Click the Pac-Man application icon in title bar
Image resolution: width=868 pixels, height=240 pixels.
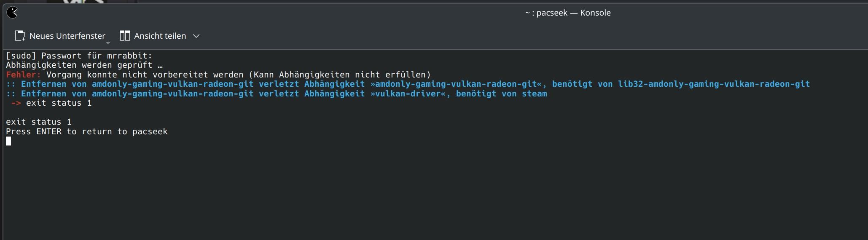[13, 13]
